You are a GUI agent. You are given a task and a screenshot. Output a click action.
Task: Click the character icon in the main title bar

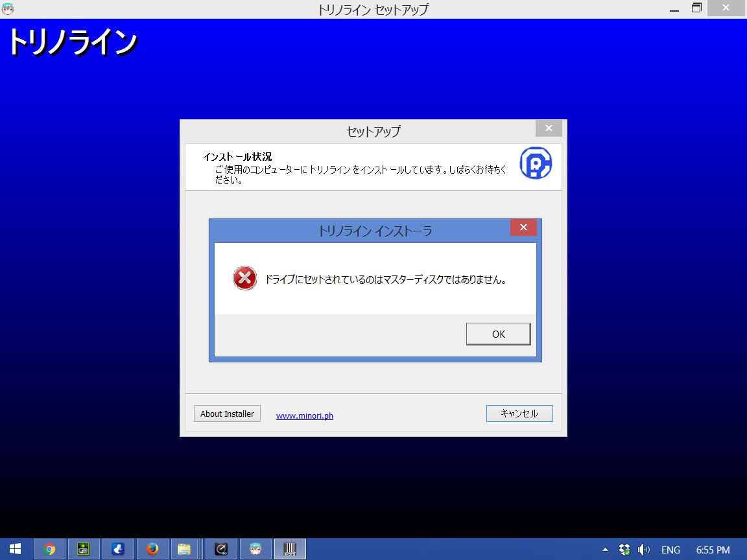(x=8, y=8)
